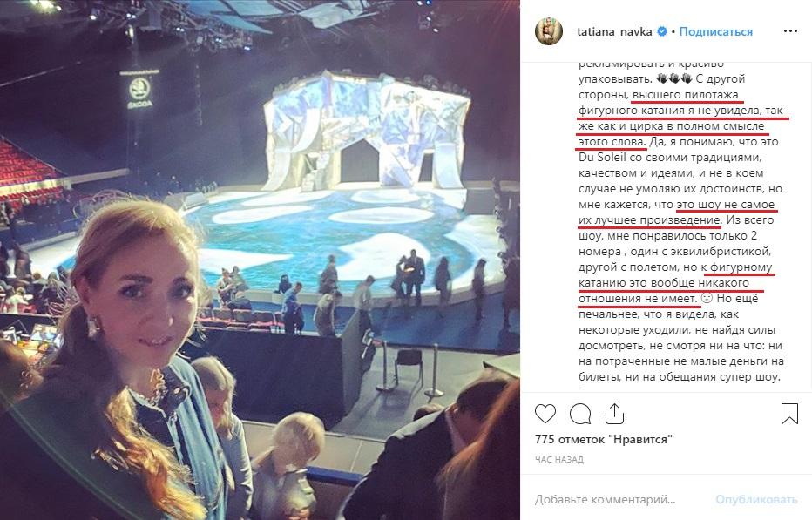Open tatiana_navka profile avatar
The height and width of the screenshot is (520, 812).
click(x=548, y=31)
